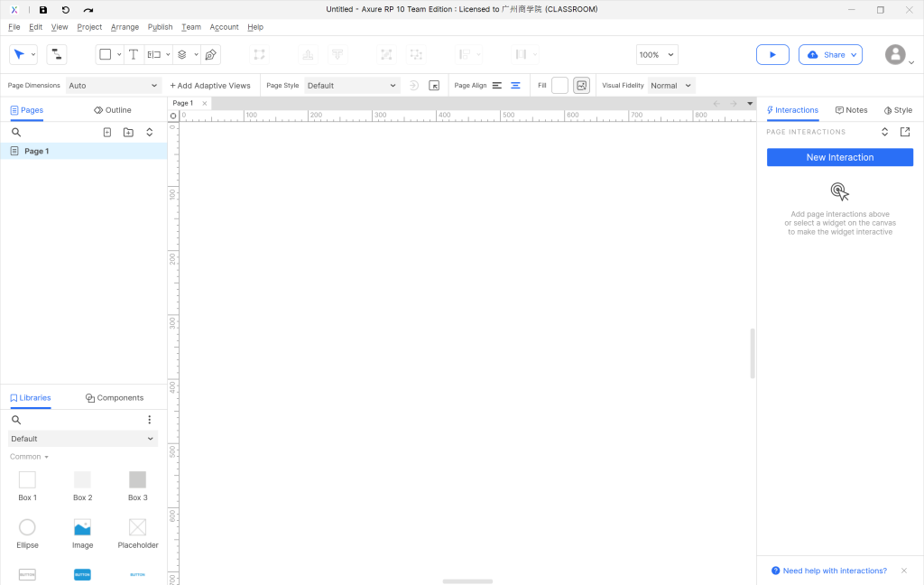Set page align to center
This screenshot has height=585, width=924.
pos(515,86)
